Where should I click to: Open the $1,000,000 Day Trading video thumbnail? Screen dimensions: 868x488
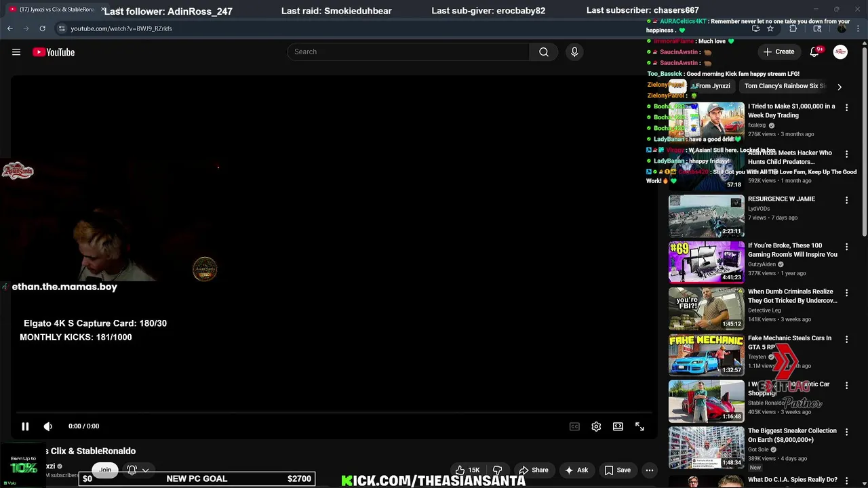point(707,123)
